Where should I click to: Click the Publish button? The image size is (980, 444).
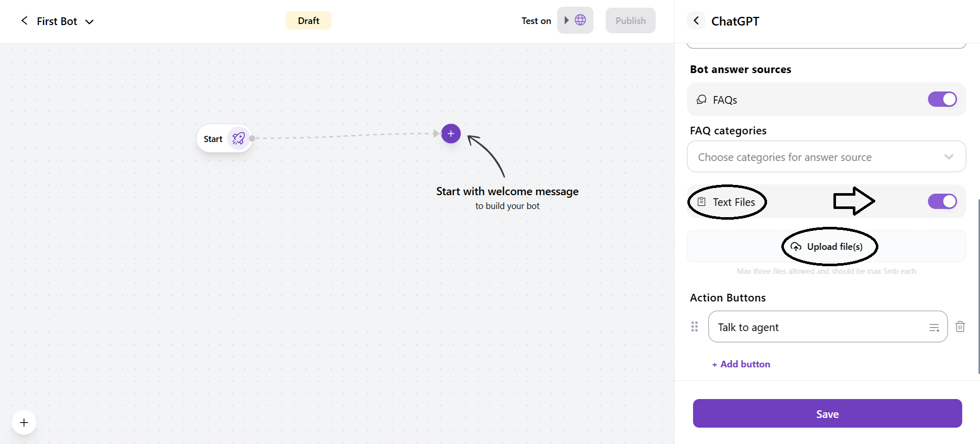point(630,21)
